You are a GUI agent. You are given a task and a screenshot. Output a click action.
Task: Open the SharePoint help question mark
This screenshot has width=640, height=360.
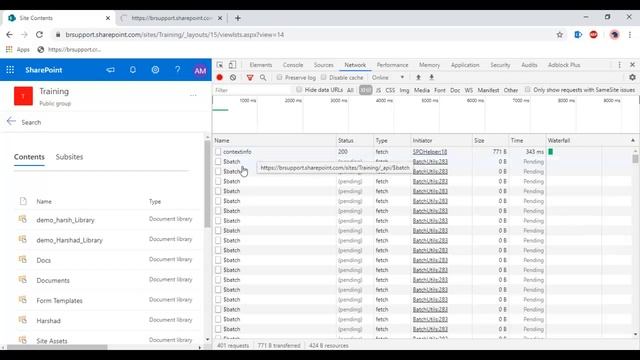178,70
